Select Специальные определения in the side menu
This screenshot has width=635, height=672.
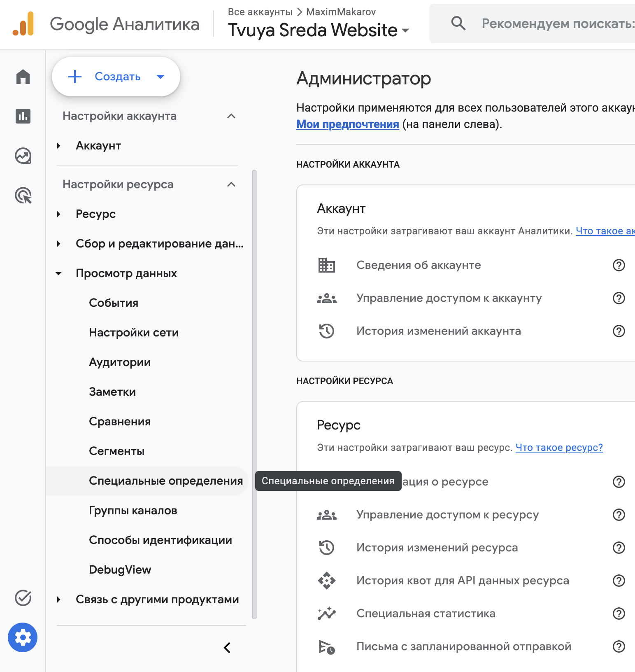(x=166, y=481)
